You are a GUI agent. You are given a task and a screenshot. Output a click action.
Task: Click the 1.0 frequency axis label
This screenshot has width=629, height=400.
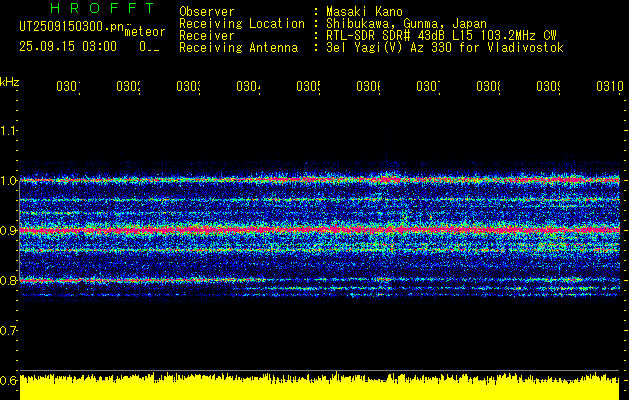tap(8, 180)
